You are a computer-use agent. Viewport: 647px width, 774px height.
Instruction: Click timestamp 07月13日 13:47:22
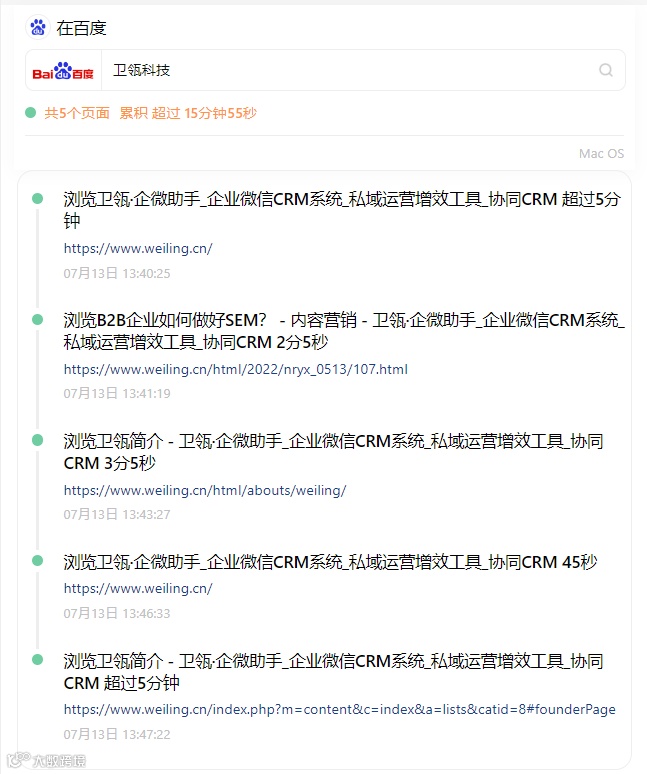coord(117,734)
